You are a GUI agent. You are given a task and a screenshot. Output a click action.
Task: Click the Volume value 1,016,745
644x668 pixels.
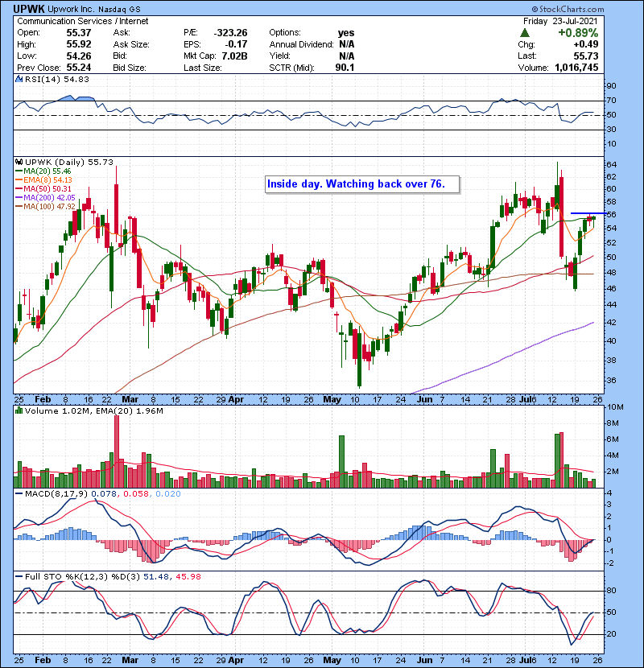point(576,68)
